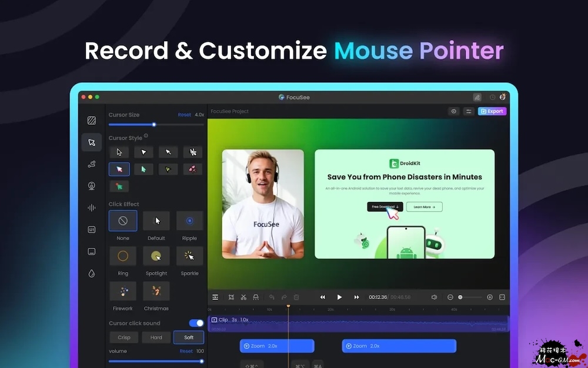The width and height of the screenshot is (588, 368).
Task: Choose the Spotlight click effect
Action: point(156,256)
